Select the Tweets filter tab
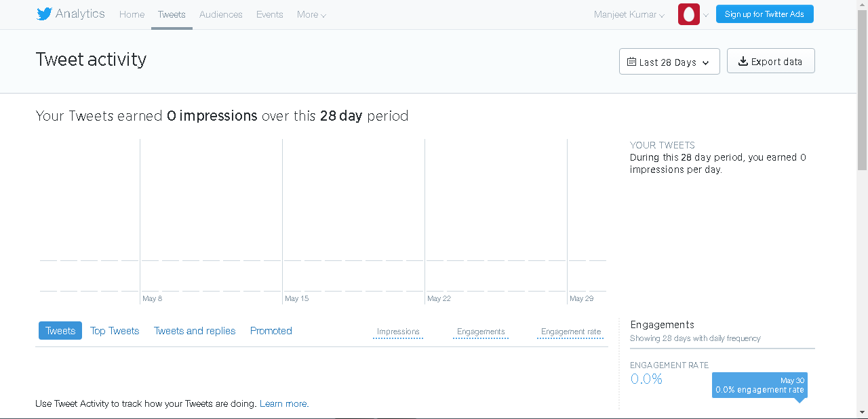Screen dimensions: 868x419 pos(60,331)
